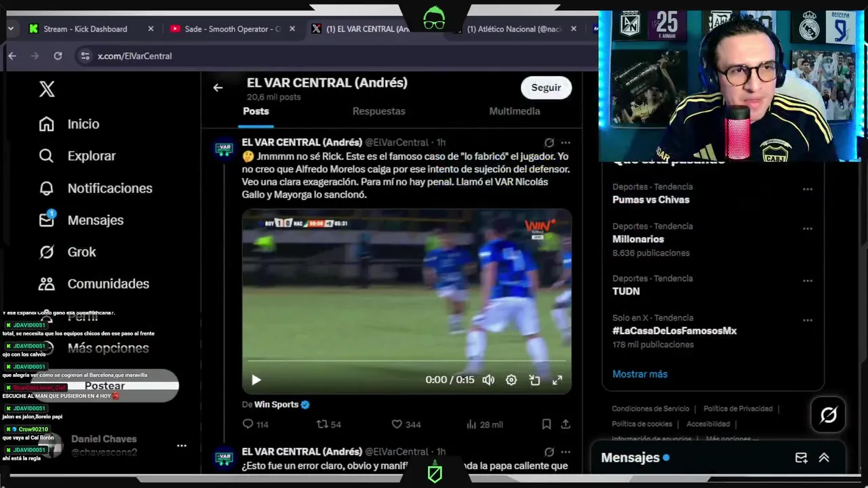
Task: Go back with profile header arrow
Action: pos(218,87)
